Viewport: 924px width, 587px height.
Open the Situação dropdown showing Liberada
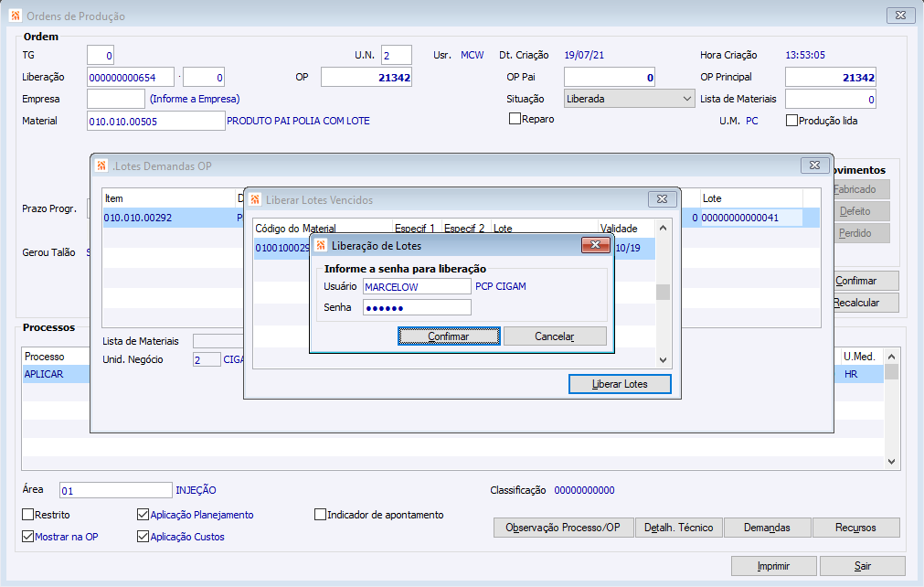tap(629, 99)
